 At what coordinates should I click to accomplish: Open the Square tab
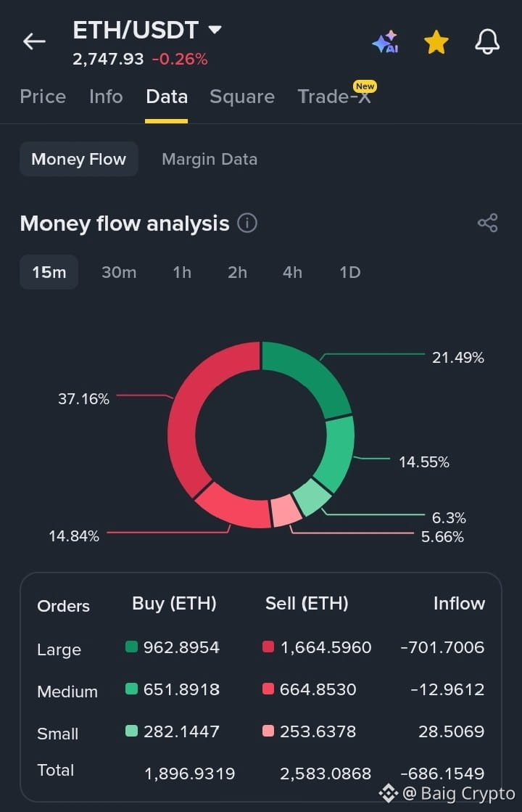(242, 97)
